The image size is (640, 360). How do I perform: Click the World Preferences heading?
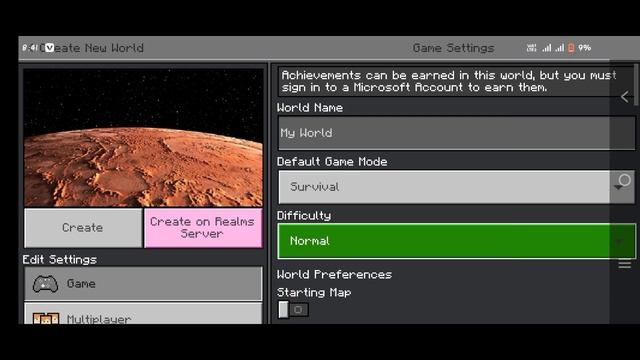334,274
